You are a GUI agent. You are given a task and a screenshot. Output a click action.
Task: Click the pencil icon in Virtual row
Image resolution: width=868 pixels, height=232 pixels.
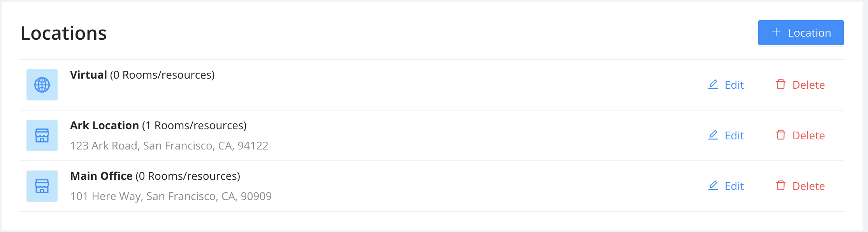tap(713, 84)
